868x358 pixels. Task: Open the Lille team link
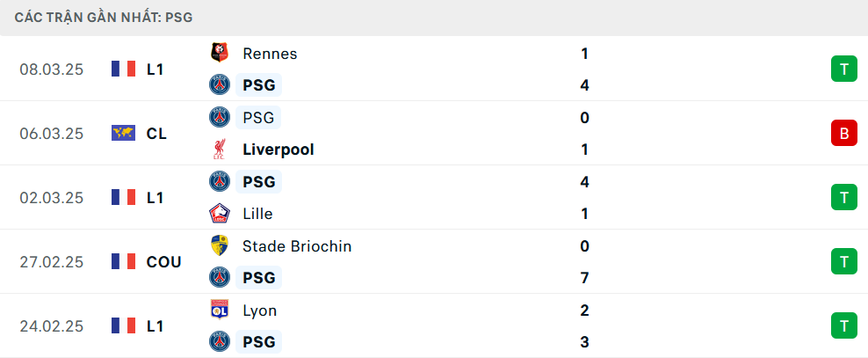click(257, 214)
